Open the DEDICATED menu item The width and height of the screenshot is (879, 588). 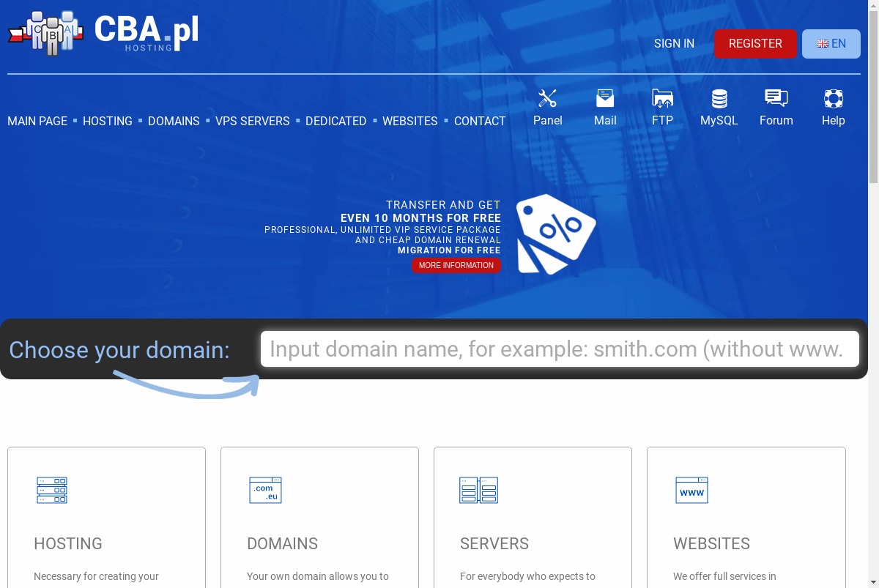pyautogui.click(x=336, y=121)
